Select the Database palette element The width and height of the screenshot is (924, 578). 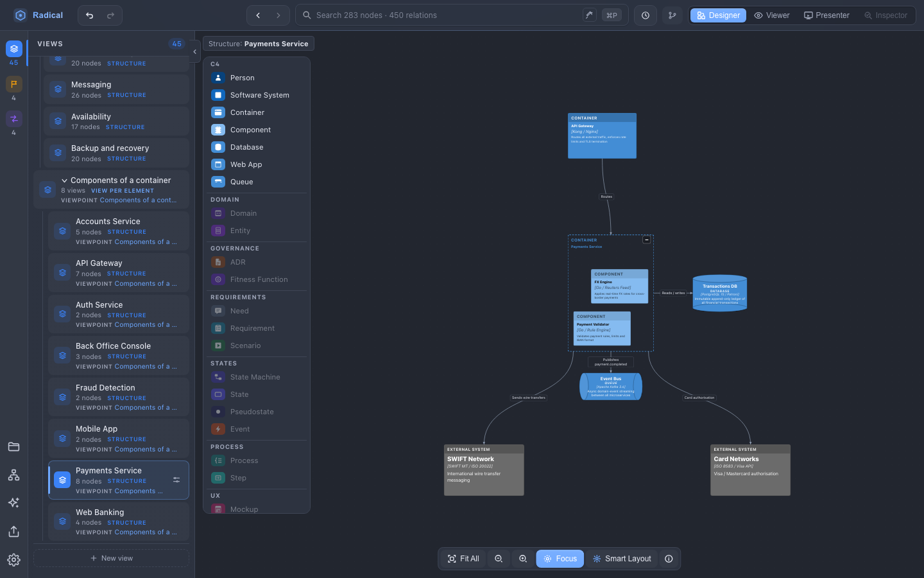[x=257, y=147]
